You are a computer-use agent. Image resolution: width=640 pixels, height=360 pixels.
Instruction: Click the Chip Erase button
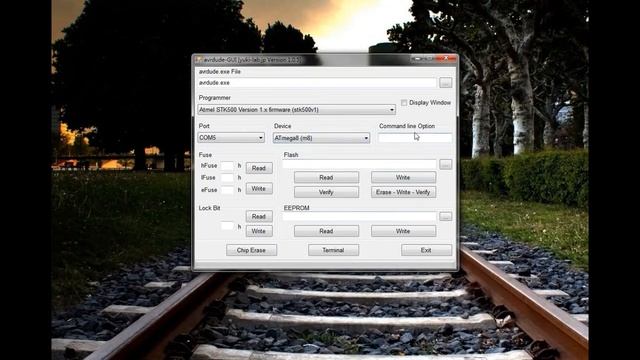click(251, 250)
